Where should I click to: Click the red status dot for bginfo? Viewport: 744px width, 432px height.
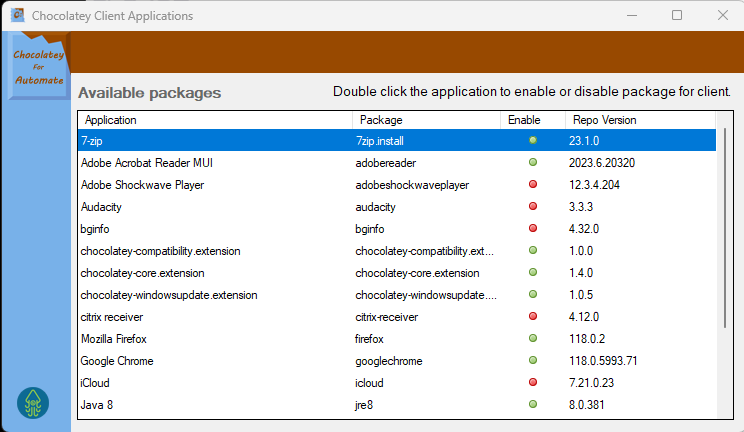533,229
